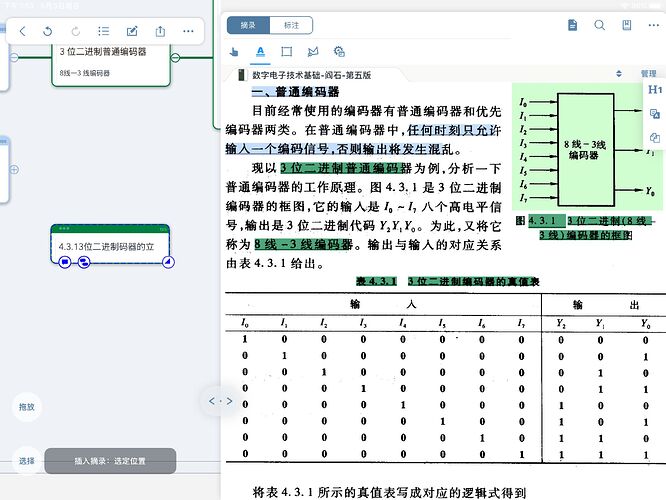Select the rectangle excerpt tool

pyautogui.click(x=287, y=52)
